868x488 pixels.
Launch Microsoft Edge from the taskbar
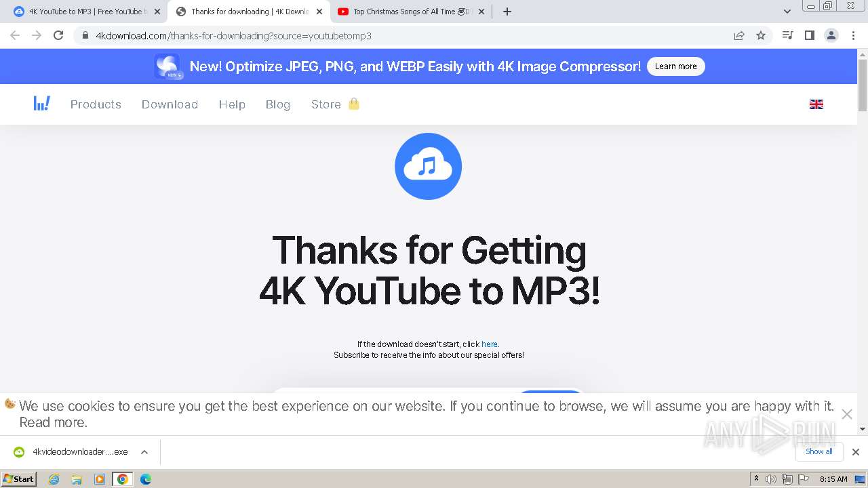(x=146, y=479)
